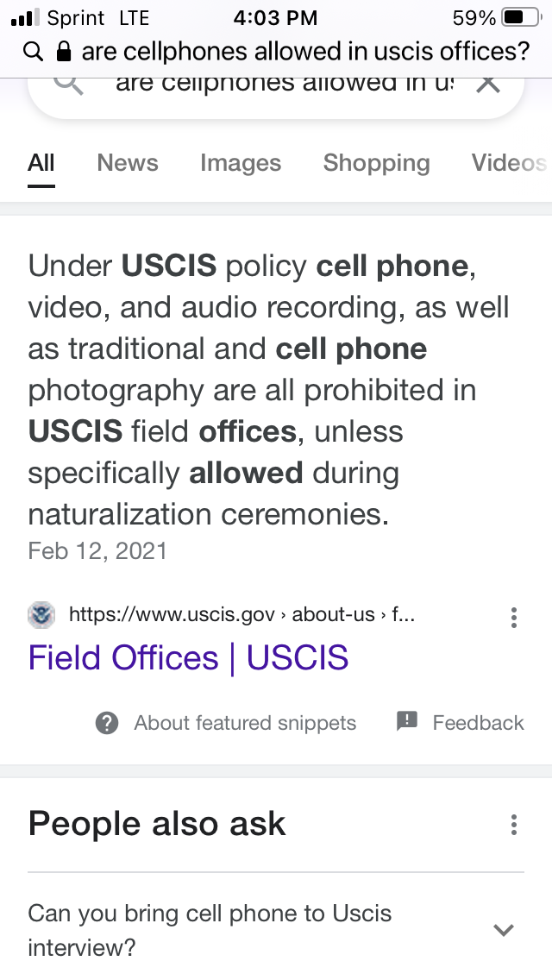Clear search with the X icon

488,84
